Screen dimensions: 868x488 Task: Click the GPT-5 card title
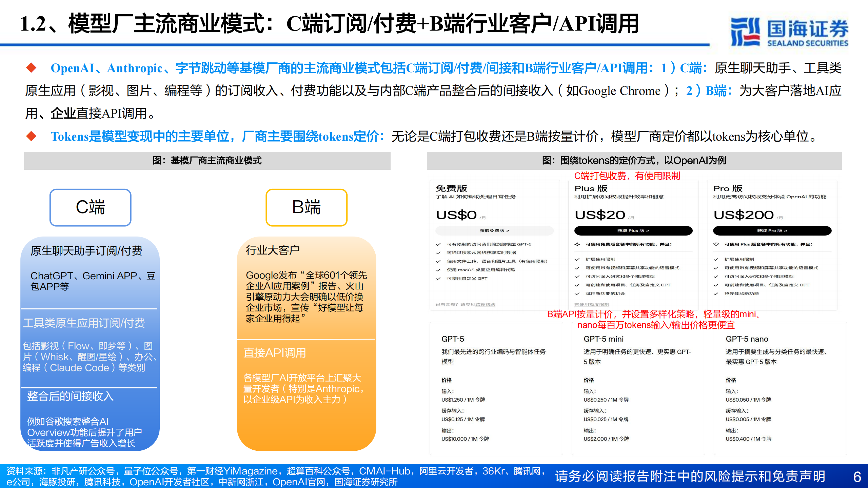pyautogui.click(x=453, y=339)
